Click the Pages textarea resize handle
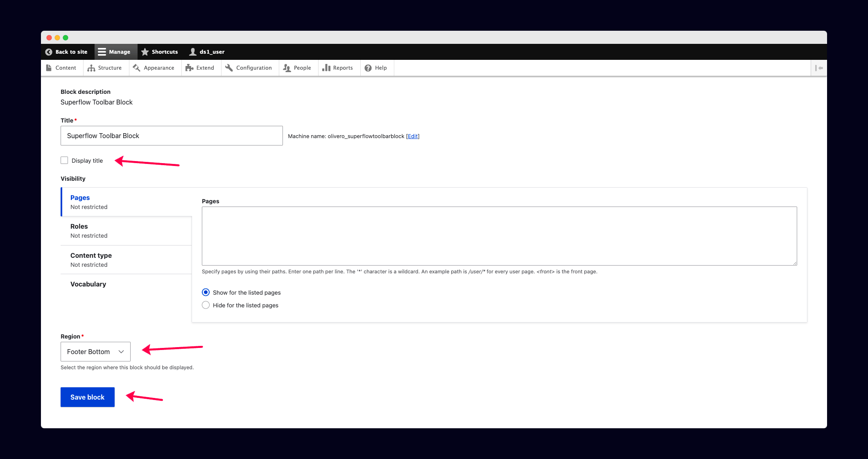Viewport: 868px width, 459px height. pos(795,263)
